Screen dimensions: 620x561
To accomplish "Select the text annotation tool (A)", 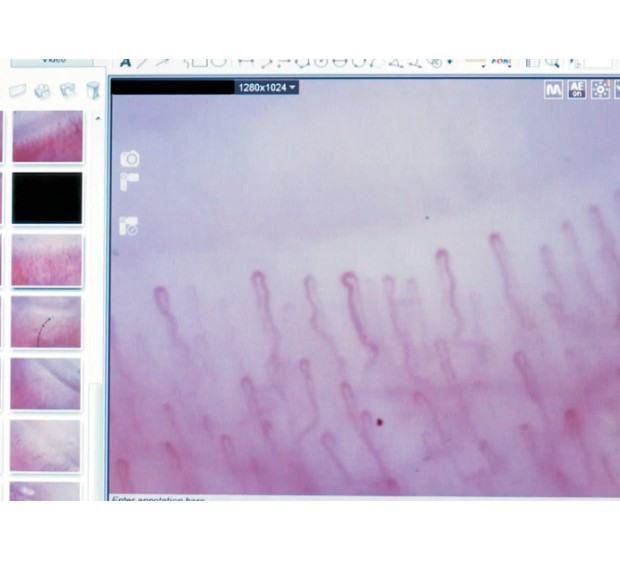I will (125, 62).
